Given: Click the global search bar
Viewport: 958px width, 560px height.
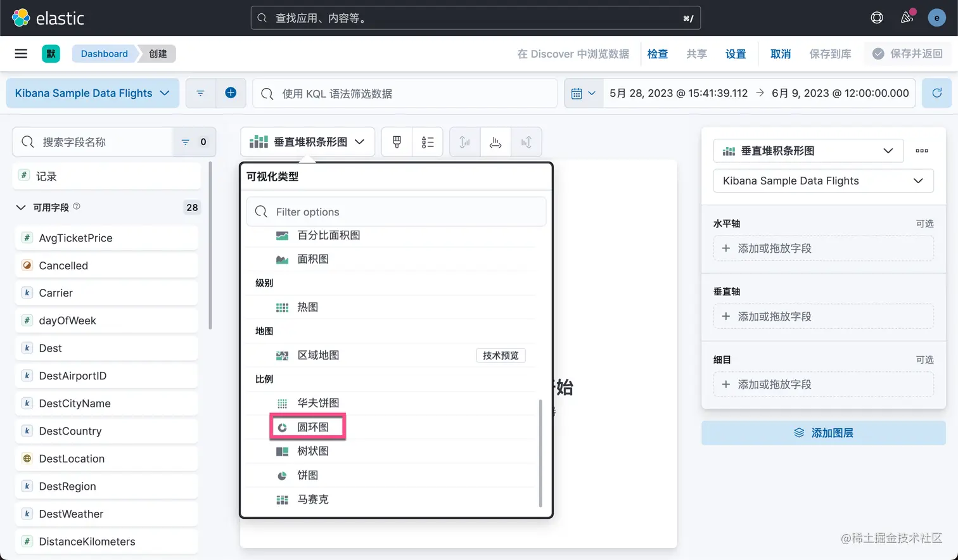Looking at the screenshot, I should 476,18.
